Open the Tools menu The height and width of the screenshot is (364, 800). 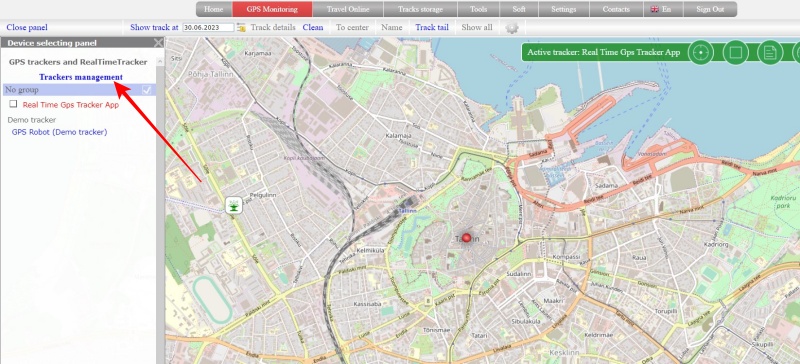click(478, 9)
